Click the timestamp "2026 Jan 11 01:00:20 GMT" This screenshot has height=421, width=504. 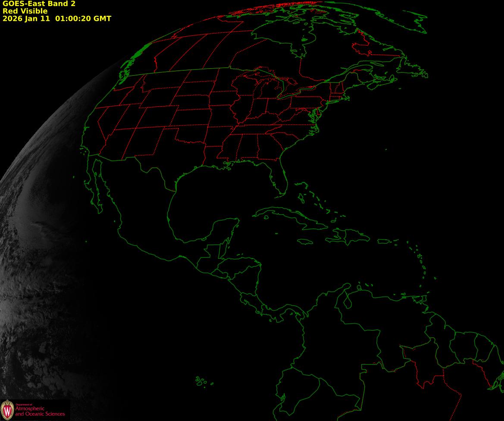coord(57,19)
